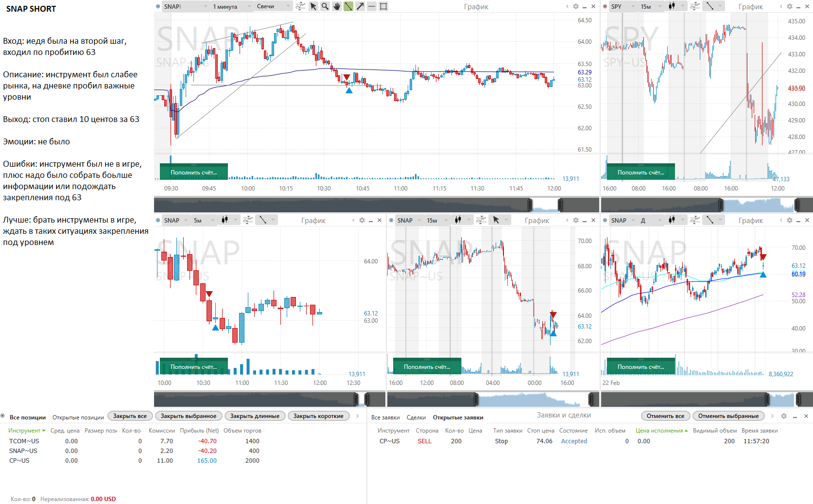
Task: Click left chevron in SNAP 15m chart header
Action: tap(567, 220)
